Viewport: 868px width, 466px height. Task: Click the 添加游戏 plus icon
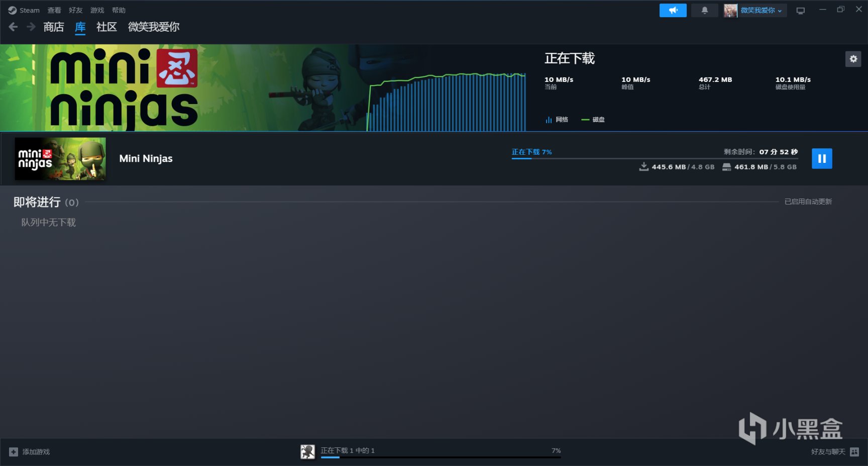coord(14,452)
